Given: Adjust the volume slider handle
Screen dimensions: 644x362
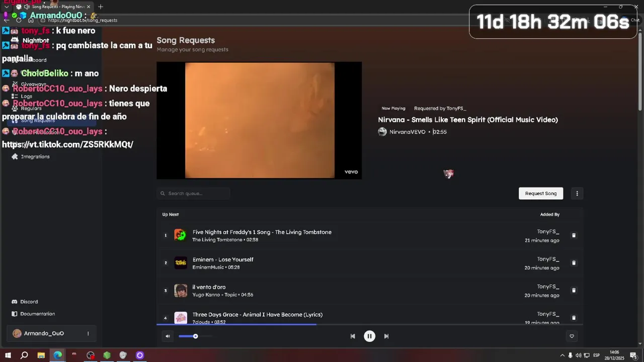Looking at the screenshot, I should pyautogui.click(x=195, y=336).
